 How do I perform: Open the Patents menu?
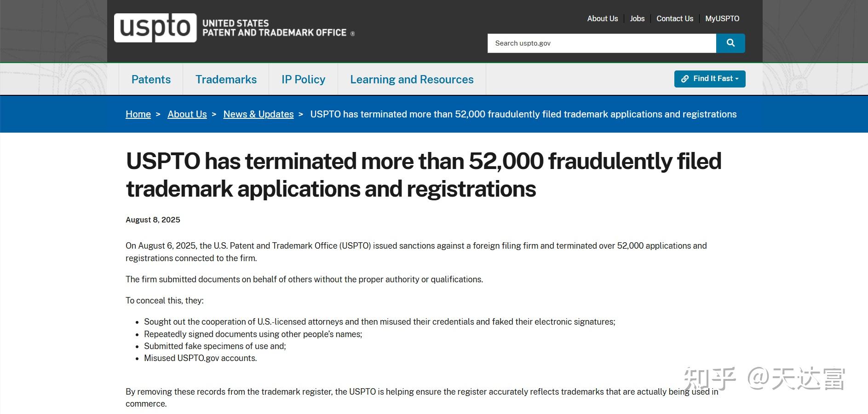tap(151, 79)
